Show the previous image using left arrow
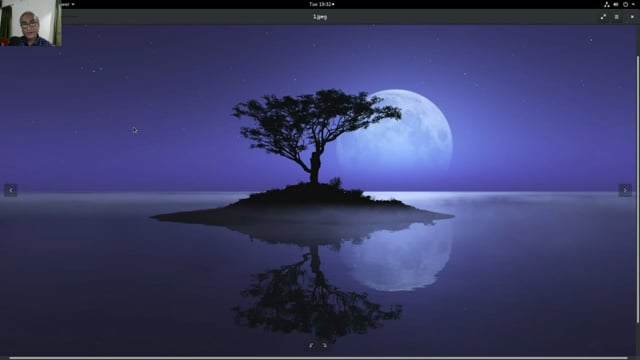640x360 pixels. tap(11, 190)
